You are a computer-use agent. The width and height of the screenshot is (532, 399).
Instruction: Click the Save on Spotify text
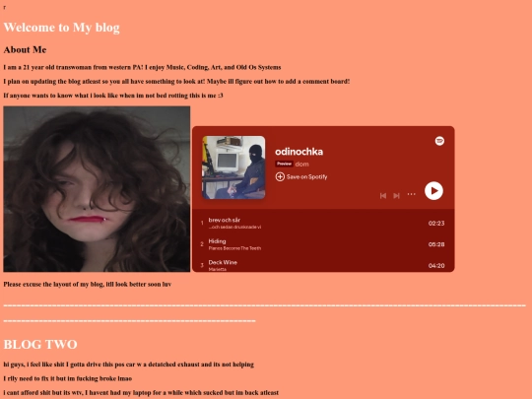coord(306,176)
